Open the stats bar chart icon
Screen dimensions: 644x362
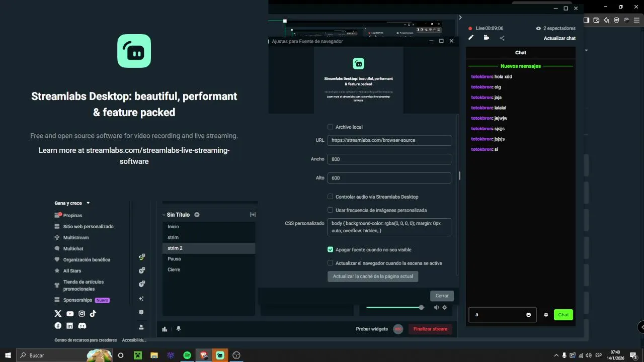(x=165, y=329)
